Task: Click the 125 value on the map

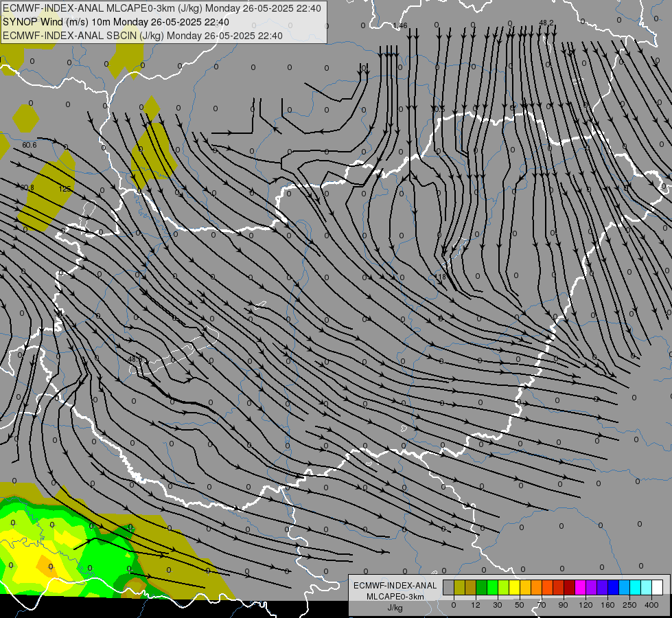Action: pos(65,189)
